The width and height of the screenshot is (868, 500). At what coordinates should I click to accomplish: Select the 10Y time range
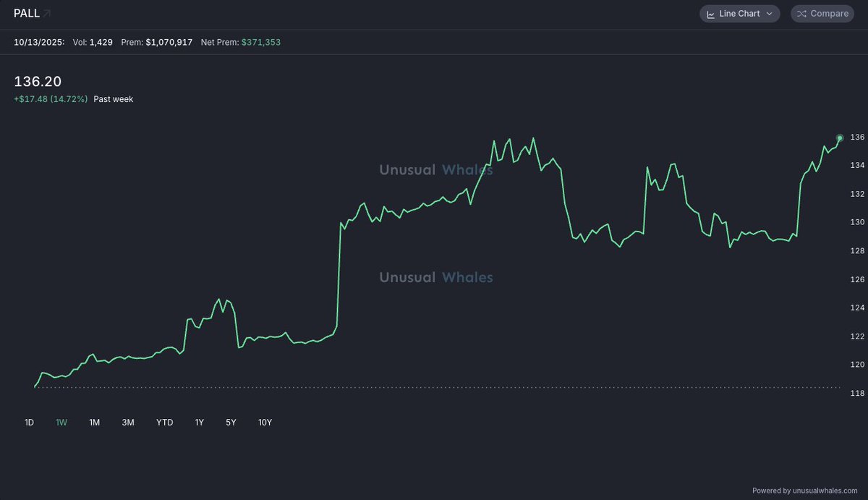(x=265, y=423)
